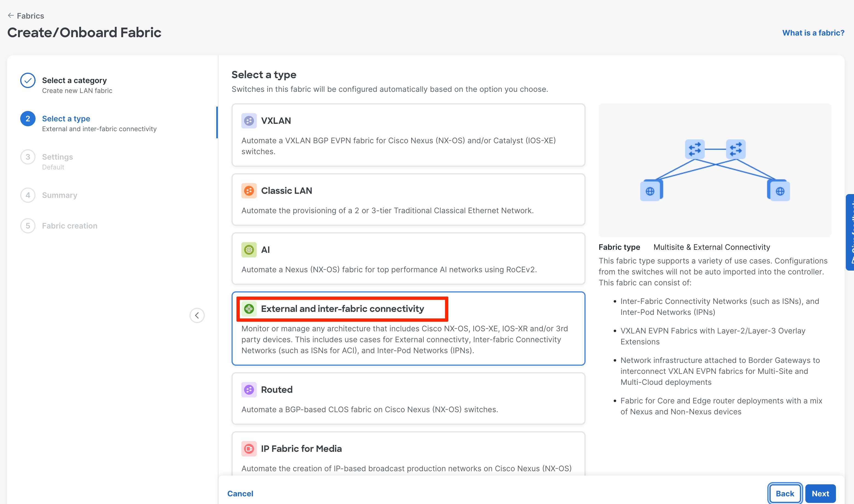Select the VXLAN fabric type card
Image resolution: width=854 pixels, height=504 pixels.
point(408,135)
